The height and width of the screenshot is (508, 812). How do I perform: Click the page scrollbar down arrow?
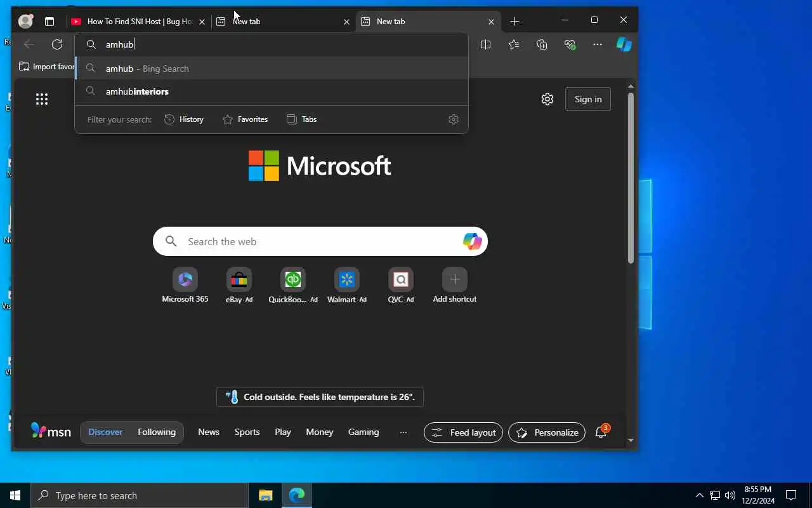tap(631, 440)
